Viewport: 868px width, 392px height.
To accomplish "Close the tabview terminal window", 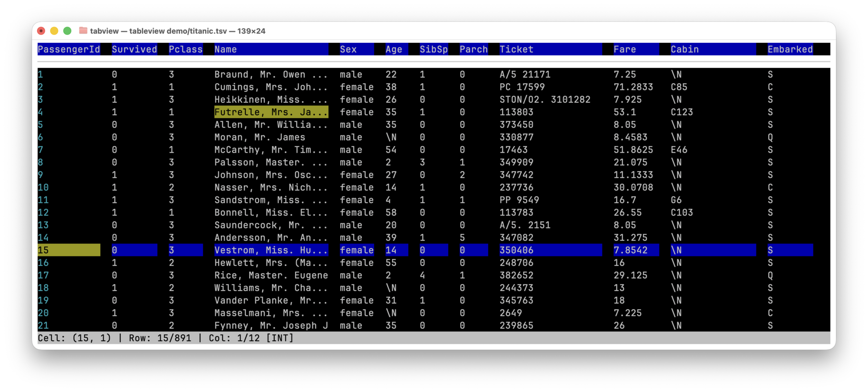I will 41,31.
